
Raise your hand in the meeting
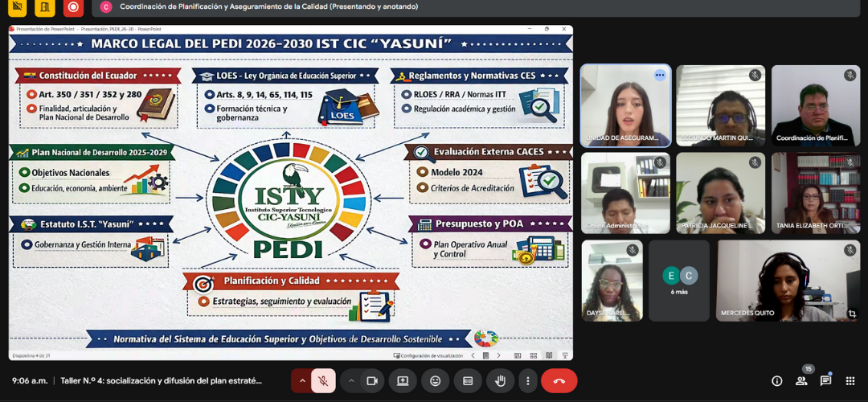(500, 380)
